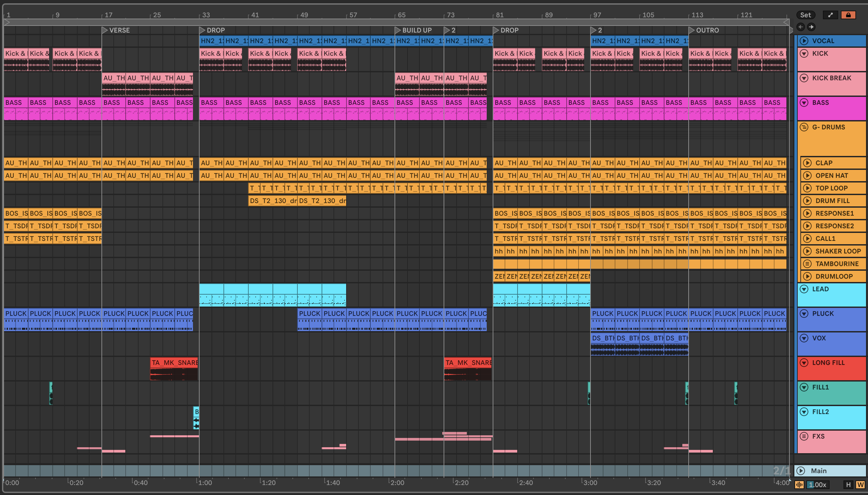Viewport: 868px width, 495px height.
Task: Collapse the KICK track
Action: 804,53
